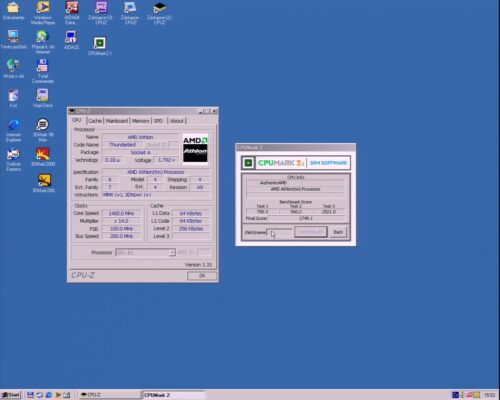The image size is (500, 400).
Task: Click the Internet Explorer quick launch icon
Action: (49, 395)
